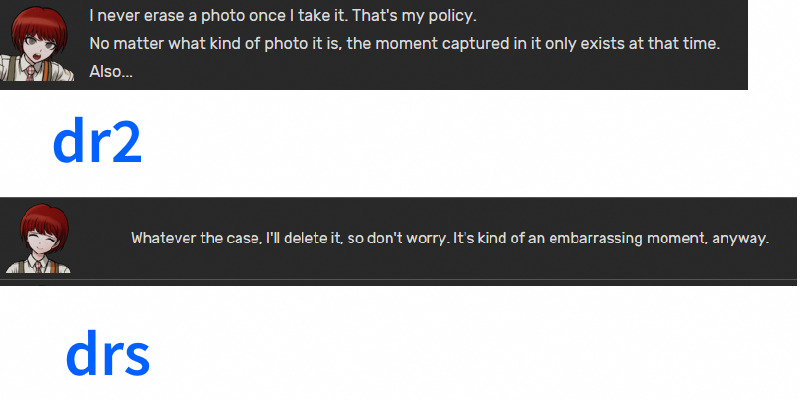Click the red hair of the smiling portrait
Viewport: 800px width, 400px height.
(44, 218)
